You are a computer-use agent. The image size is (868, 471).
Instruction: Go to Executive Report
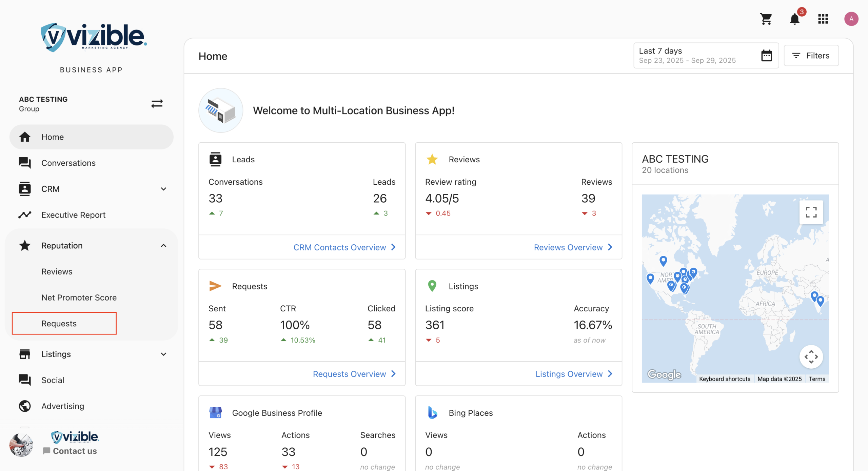pos(73,215)
